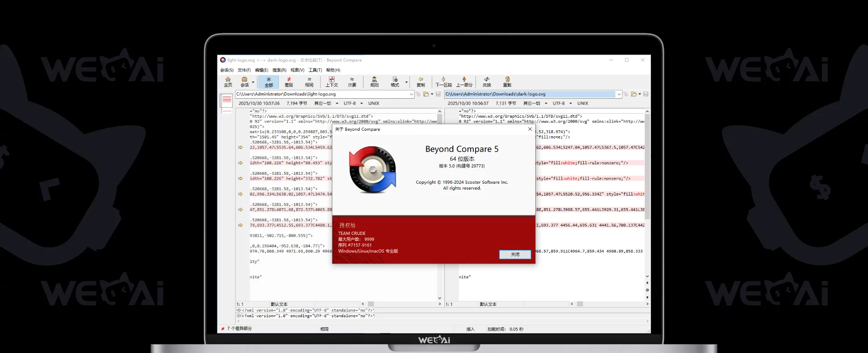Click right pane horizontal scrollbar thumb
Image resolution: width=868 pixels, height=353 pixels.
[x=580, y=304]
